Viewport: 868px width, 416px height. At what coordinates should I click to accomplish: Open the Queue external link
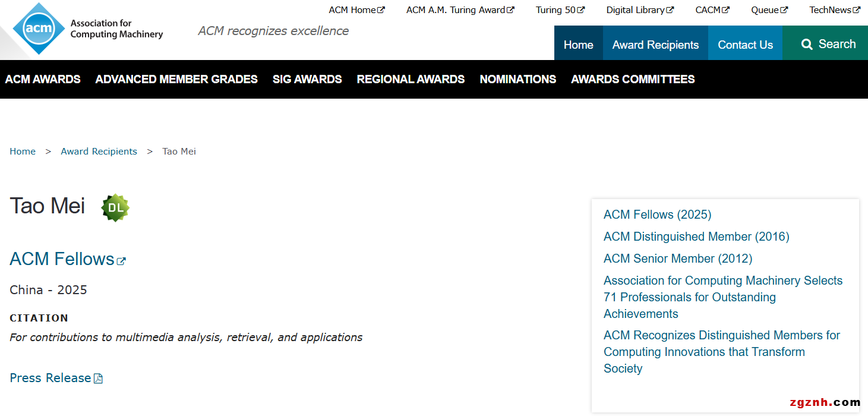coord(769,10)
